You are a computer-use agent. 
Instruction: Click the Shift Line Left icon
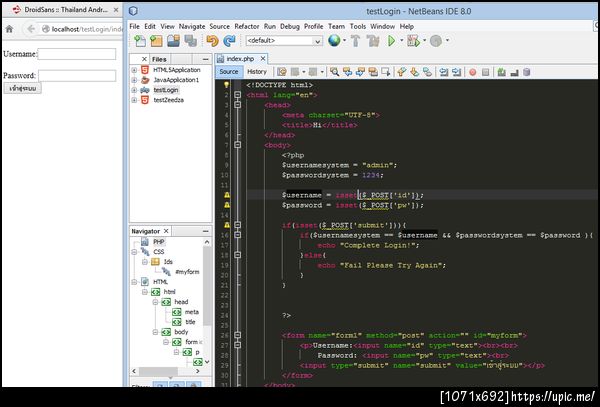[x=443, y=72]
